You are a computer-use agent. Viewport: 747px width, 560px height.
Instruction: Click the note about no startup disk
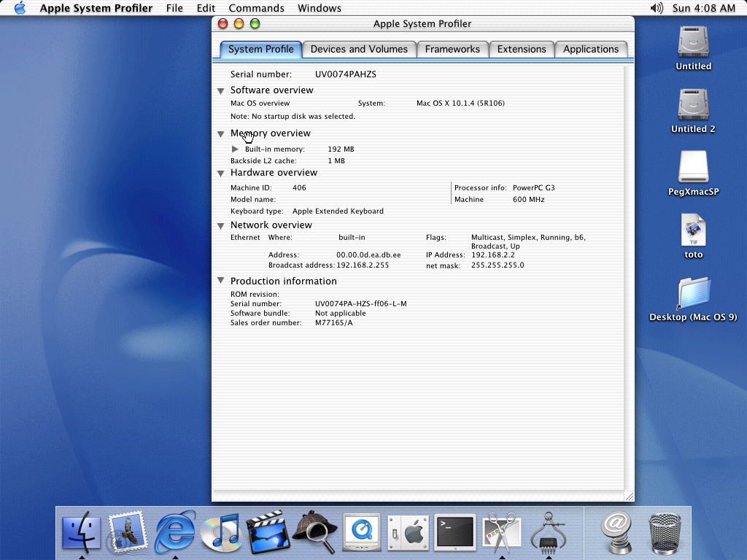pyautogui.click(x=293, y=116)
